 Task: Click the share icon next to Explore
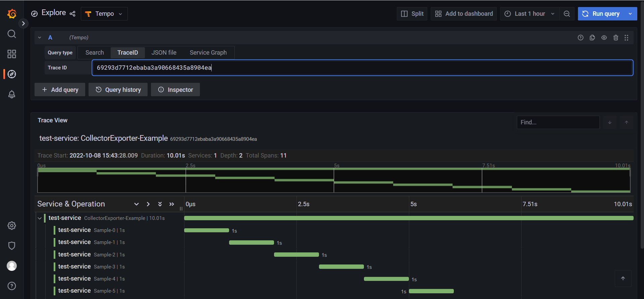[x=72, y=14]
